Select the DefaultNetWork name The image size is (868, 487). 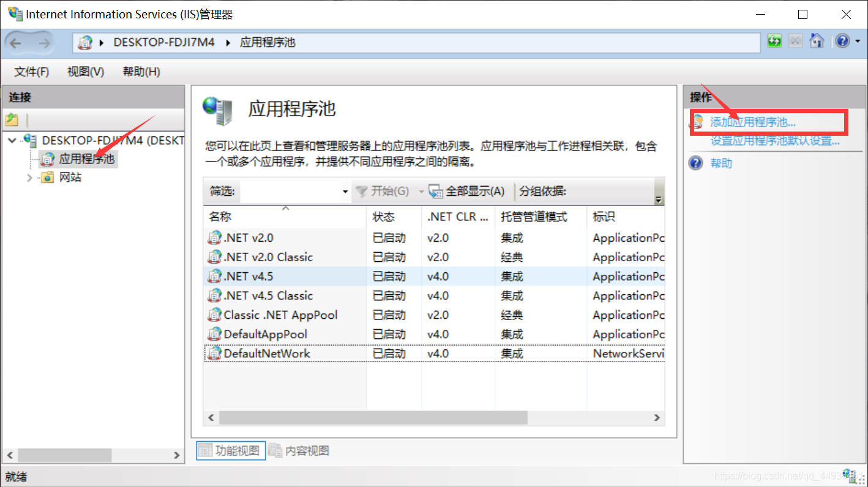point(267,354)
